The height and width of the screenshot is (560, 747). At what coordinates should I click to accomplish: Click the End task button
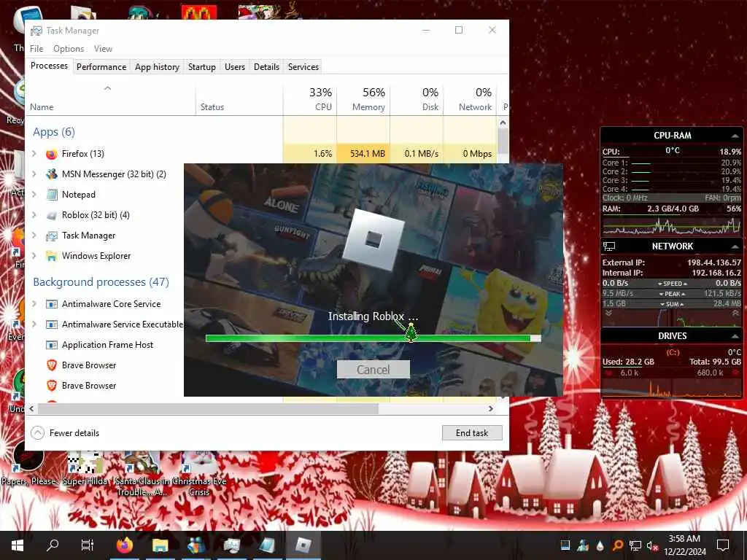(472, 433)
